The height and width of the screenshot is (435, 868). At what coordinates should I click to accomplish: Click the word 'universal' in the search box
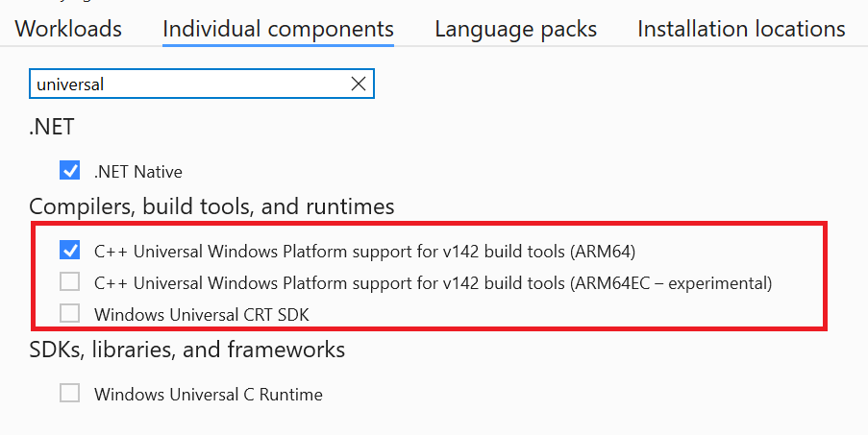(70, 85)
